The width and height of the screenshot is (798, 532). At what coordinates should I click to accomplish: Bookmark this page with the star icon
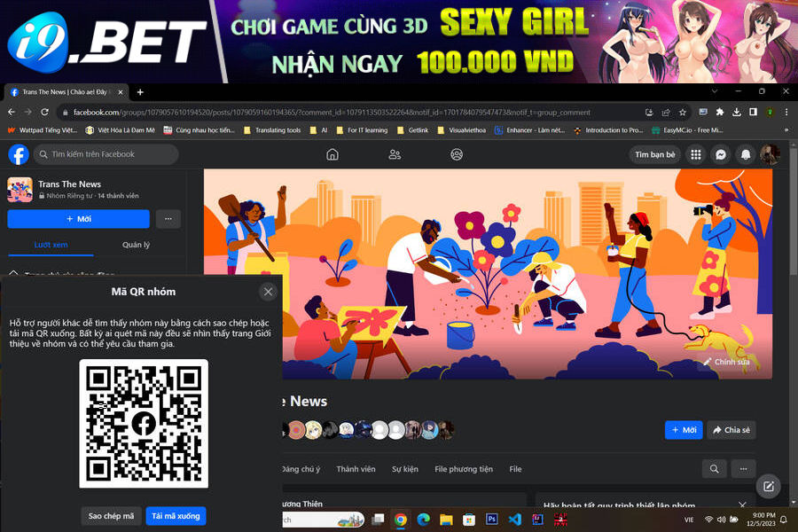coord(683,113)
